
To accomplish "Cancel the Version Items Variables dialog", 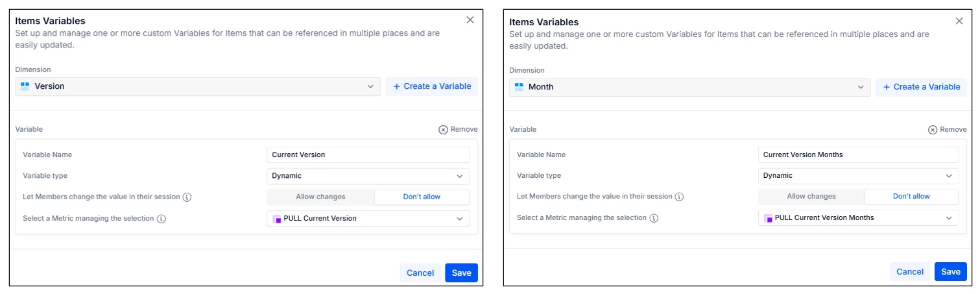I will pyautogui.click(x=420, y=273).
